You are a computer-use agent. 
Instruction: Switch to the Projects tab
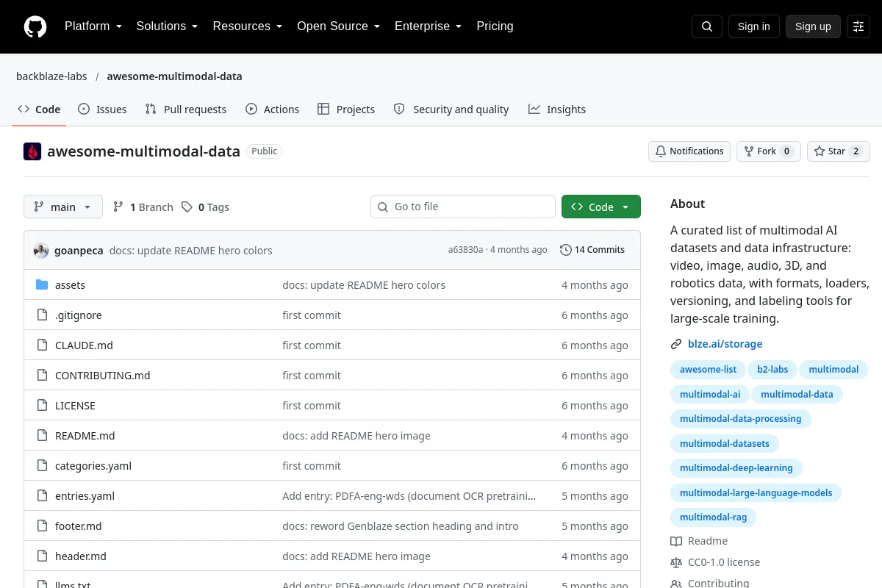click(346, 110)
